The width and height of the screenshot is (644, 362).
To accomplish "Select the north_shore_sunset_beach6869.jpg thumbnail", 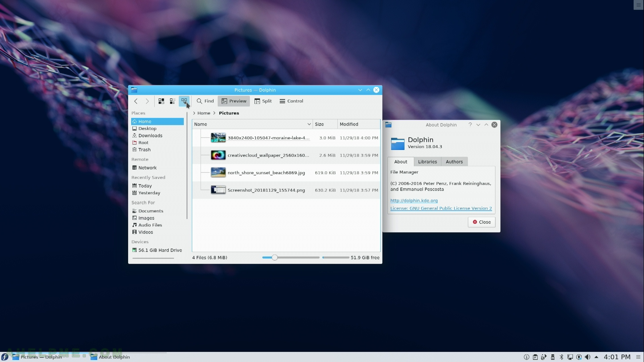I will coord(218,173).
